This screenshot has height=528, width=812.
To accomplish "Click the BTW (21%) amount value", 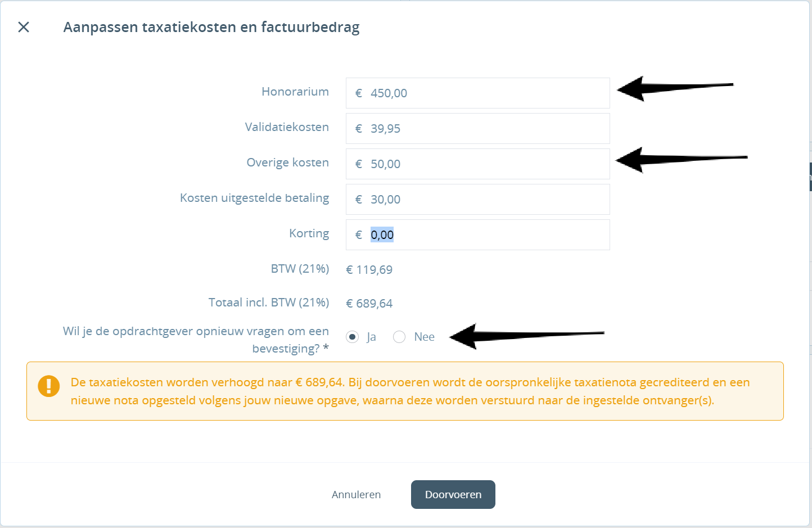I will [369, 270].
